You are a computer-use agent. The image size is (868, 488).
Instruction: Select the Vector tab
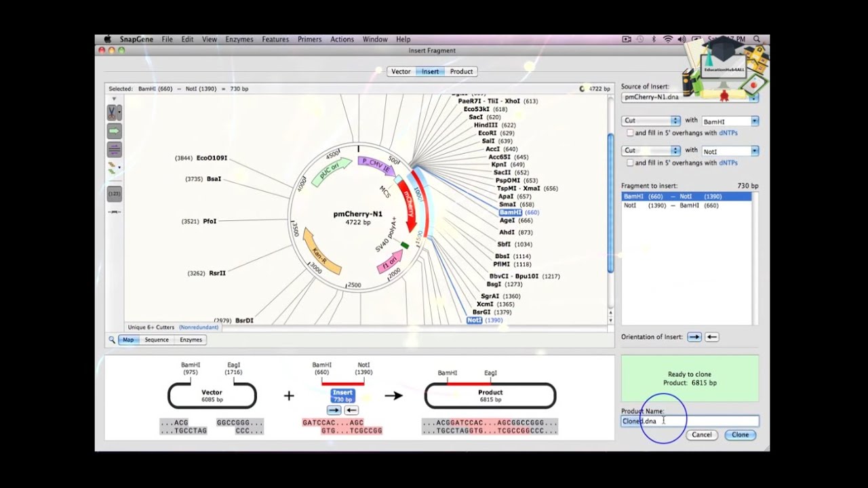pyautogui.click(x=401, y=71)
